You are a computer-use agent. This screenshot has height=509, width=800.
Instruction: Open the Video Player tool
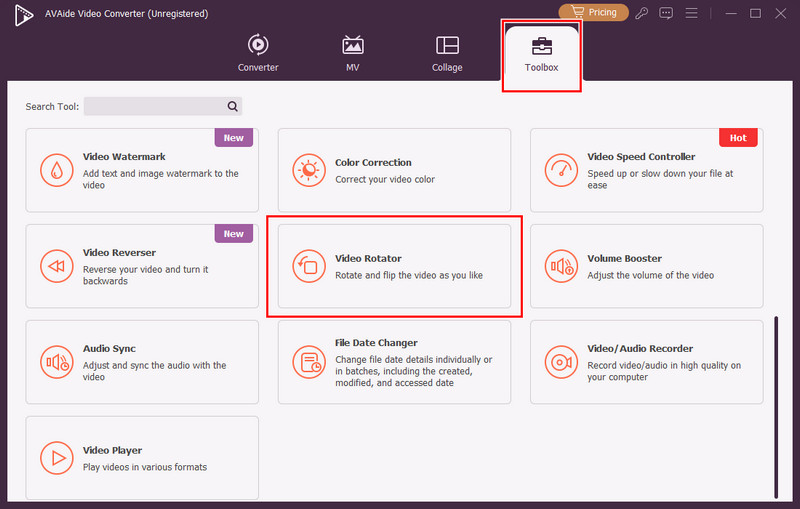[142, 458]
